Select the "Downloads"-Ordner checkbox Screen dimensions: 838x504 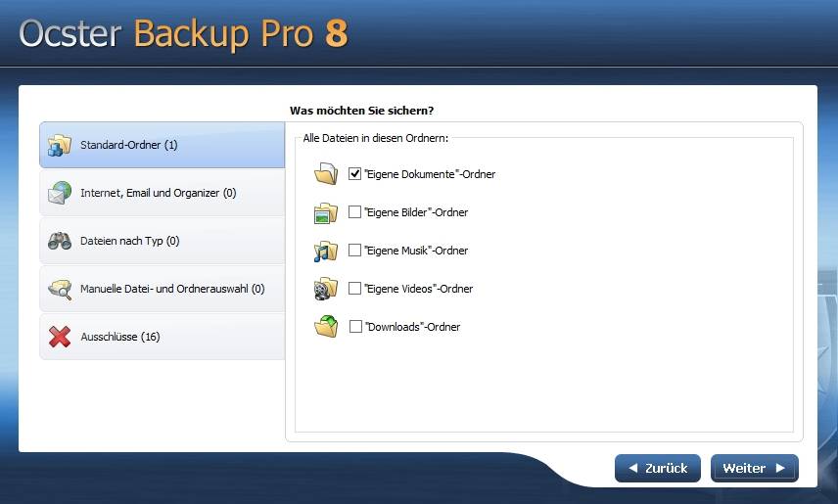pyautogui.click(x=354, y=327)
